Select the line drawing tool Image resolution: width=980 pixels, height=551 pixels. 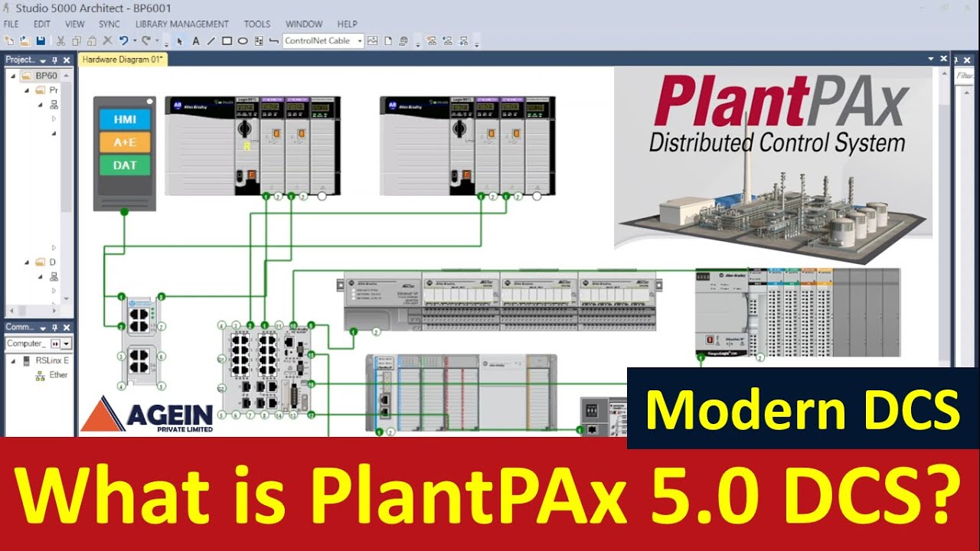click(x=211, y=41)
